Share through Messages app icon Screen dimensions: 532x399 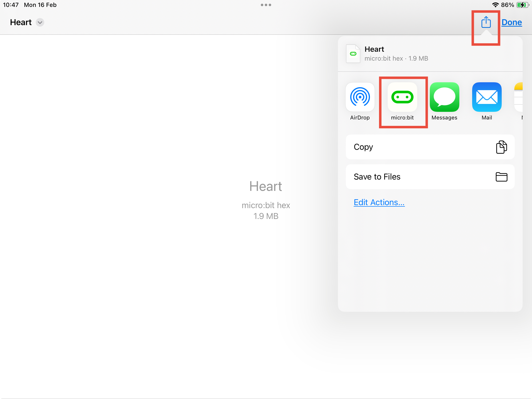coord(444,97)
